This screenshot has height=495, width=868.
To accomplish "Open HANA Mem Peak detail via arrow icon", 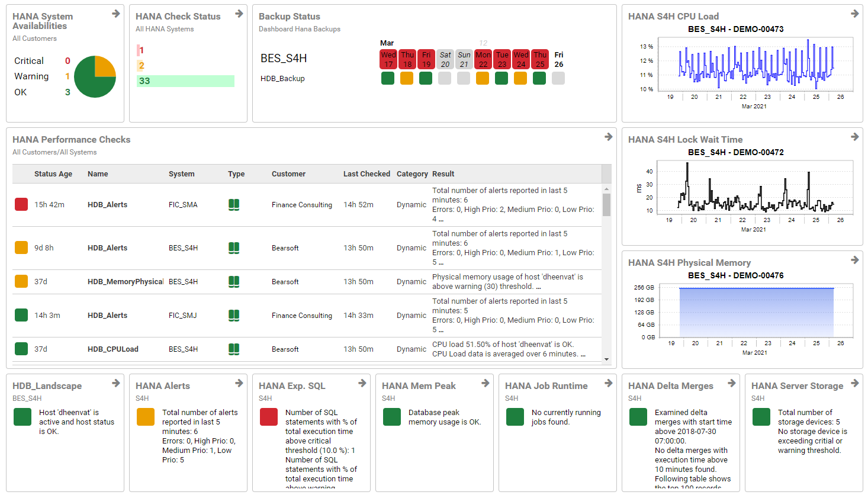I will (486, 382).
